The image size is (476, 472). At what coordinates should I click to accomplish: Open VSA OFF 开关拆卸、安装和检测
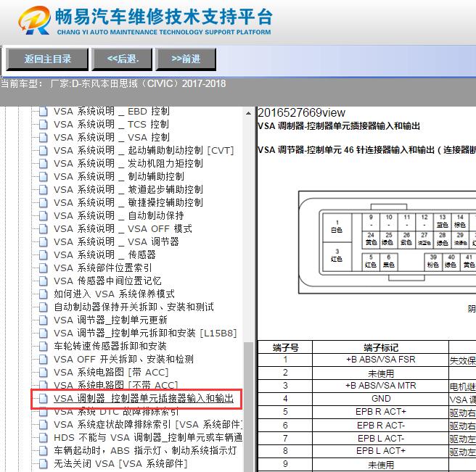pyautogui.click(x=123, y=359)
